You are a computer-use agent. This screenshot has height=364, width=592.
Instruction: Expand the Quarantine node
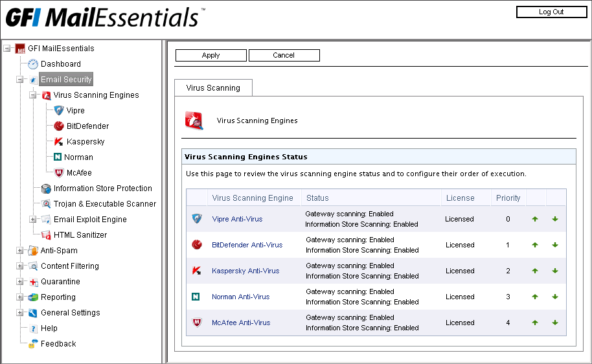[19, 282]
